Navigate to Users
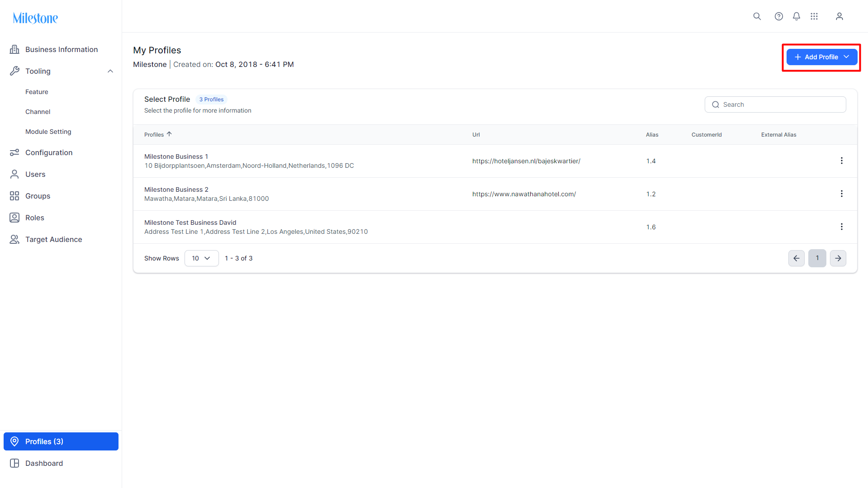Image resolution: width=868 pixels, height=488 pixels. [61, 174]
